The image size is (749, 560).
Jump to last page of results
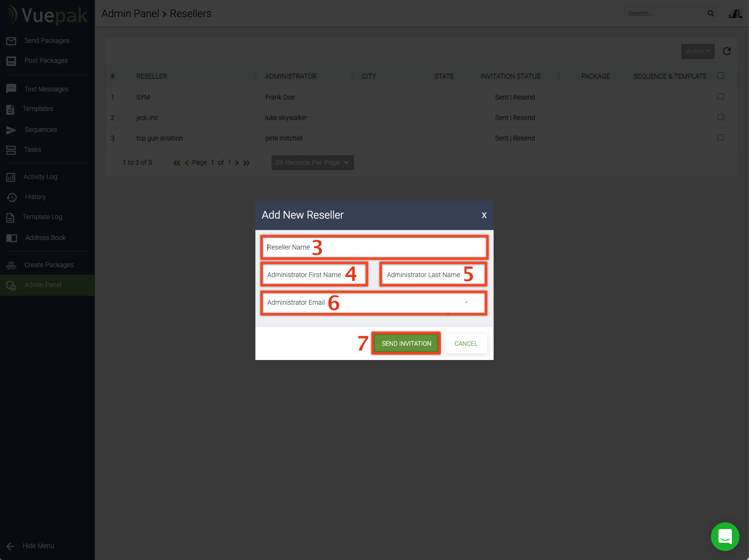click(246, 163)
